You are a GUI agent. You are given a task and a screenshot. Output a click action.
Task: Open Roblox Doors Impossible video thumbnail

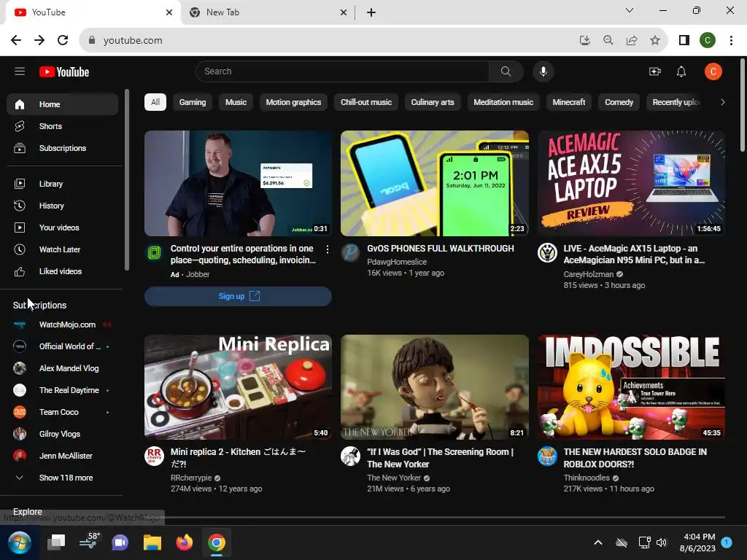[631, 387]
